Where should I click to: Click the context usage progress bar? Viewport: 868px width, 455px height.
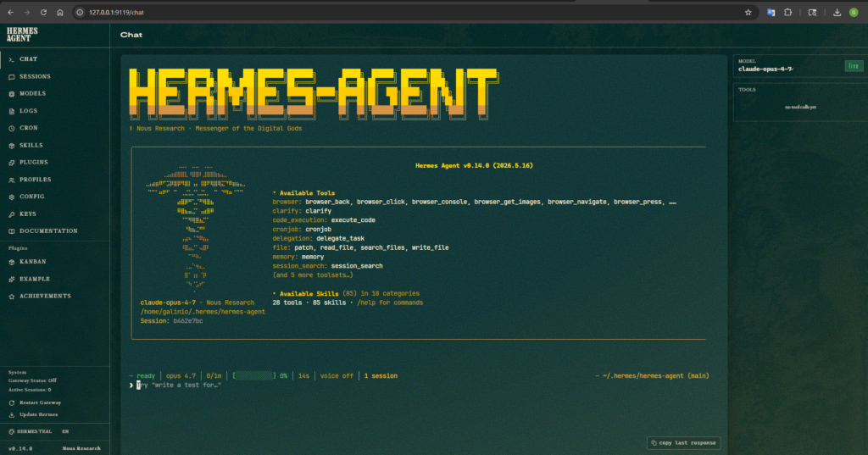point(253,376)
